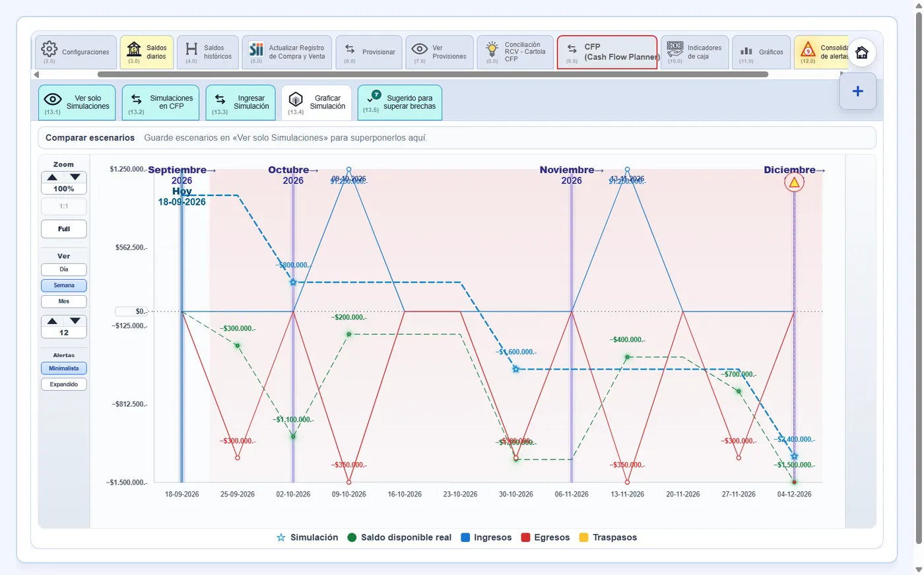924x575 pixels.
Task: Switch view to Mes
Action: pos(64,301)
